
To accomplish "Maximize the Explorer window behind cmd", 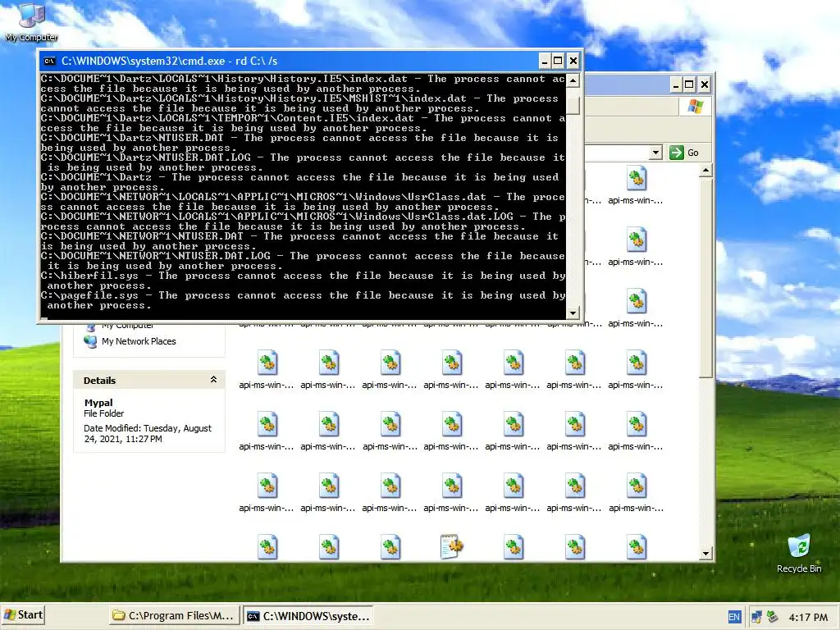I will [689, 84].
